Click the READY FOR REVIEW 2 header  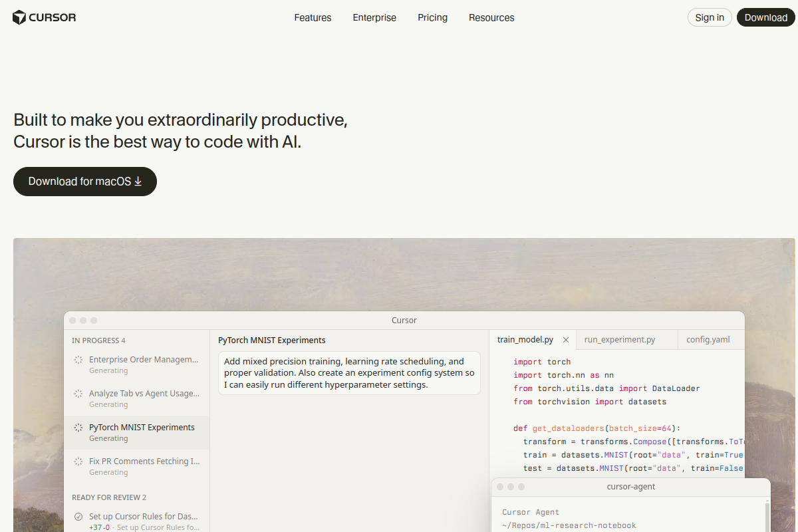click(109, 497)
